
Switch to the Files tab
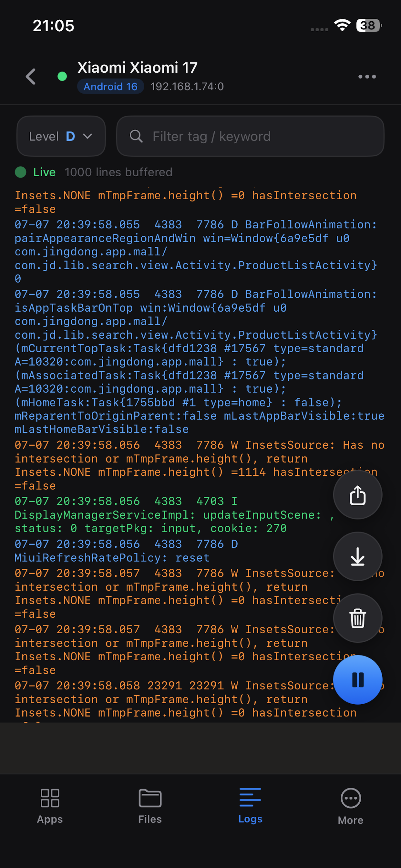pyautogui.click(x=150, y=806)
